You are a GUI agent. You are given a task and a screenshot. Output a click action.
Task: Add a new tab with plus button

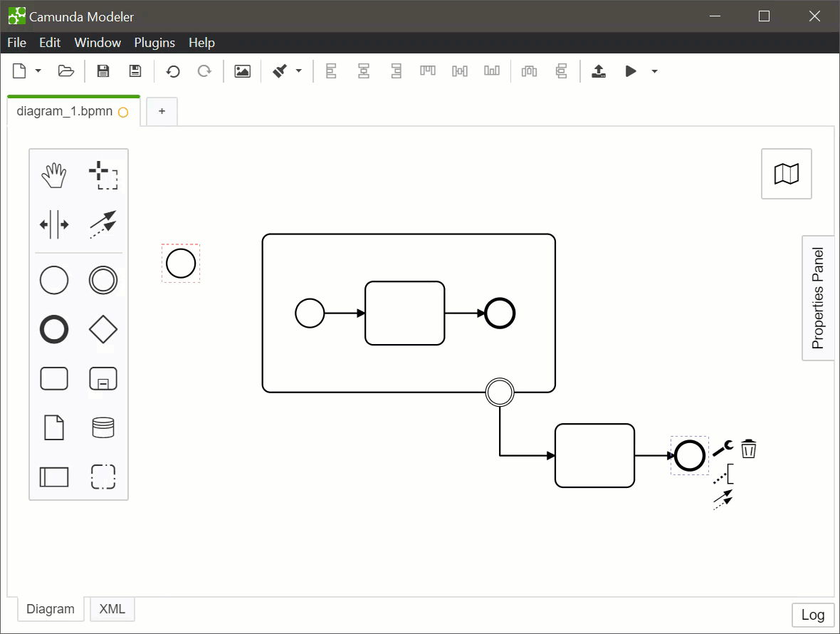162,111
